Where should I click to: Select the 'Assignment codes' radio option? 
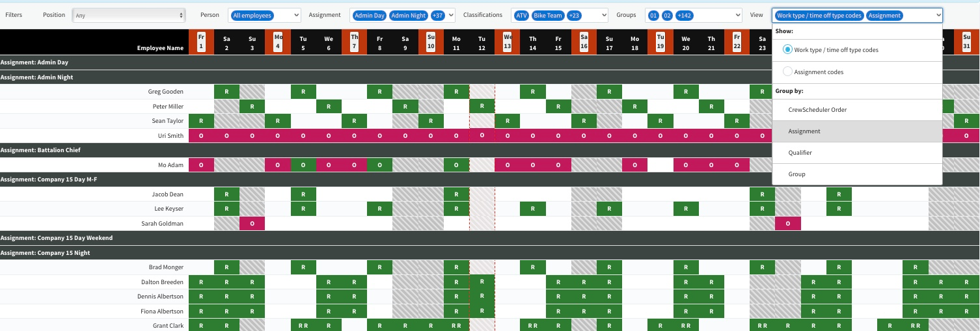[788, 72]
